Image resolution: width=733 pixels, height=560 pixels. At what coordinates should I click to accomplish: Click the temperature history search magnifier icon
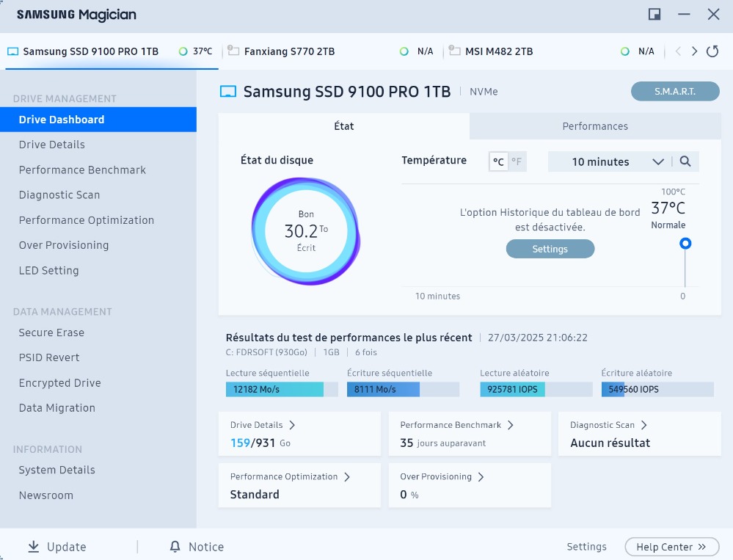(685, 161)
